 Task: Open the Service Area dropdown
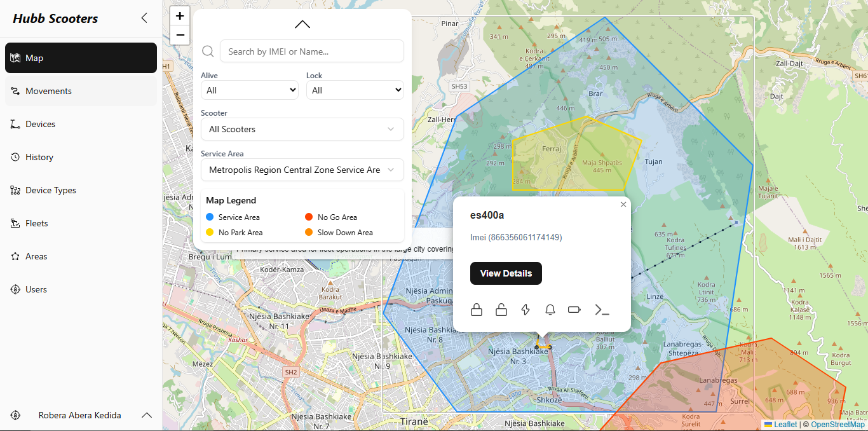(x=302, y=170)
